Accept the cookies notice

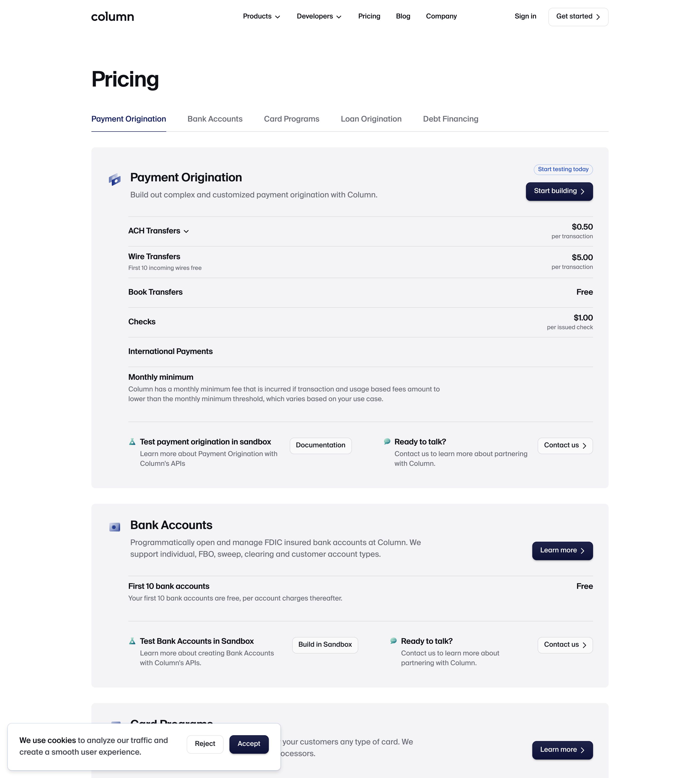point(249,744)
